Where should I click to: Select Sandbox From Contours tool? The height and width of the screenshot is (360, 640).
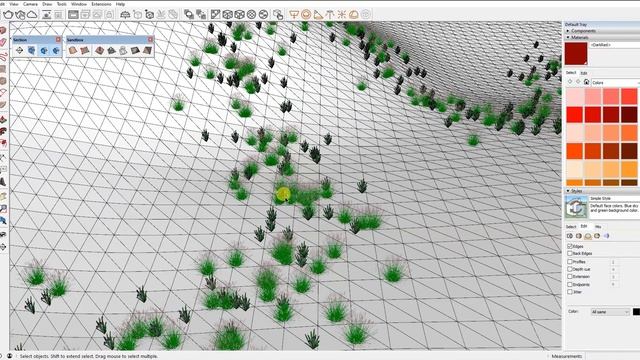[x=73, y=50]
